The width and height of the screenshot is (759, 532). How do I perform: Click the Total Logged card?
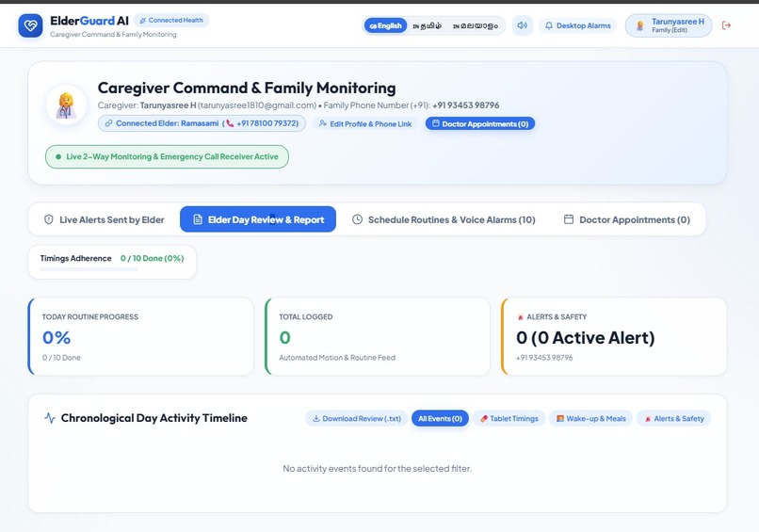click(x=378, y=336)
